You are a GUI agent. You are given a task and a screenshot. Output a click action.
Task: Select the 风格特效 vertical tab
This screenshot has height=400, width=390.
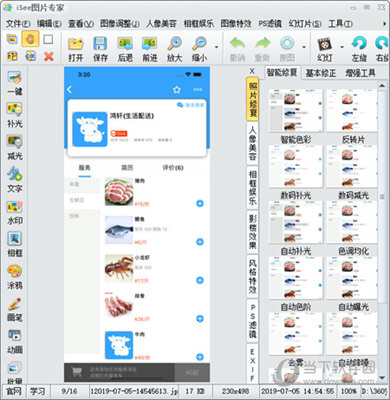253,276
